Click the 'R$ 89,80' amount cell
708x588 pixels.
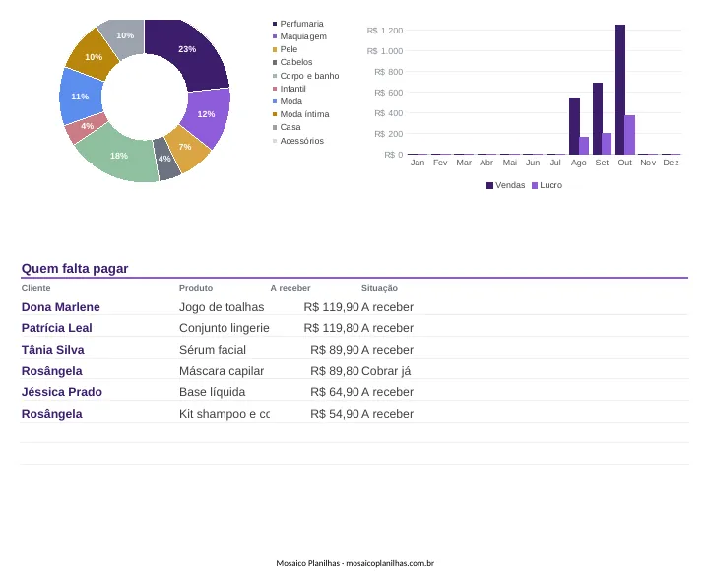pos(335,371)
